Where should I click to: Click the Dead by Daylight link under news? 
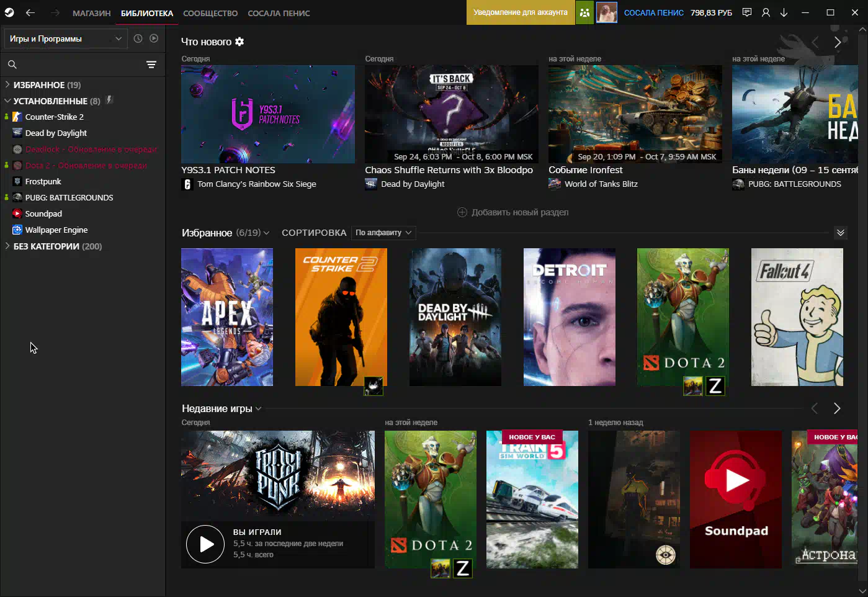tap(413, 184)
